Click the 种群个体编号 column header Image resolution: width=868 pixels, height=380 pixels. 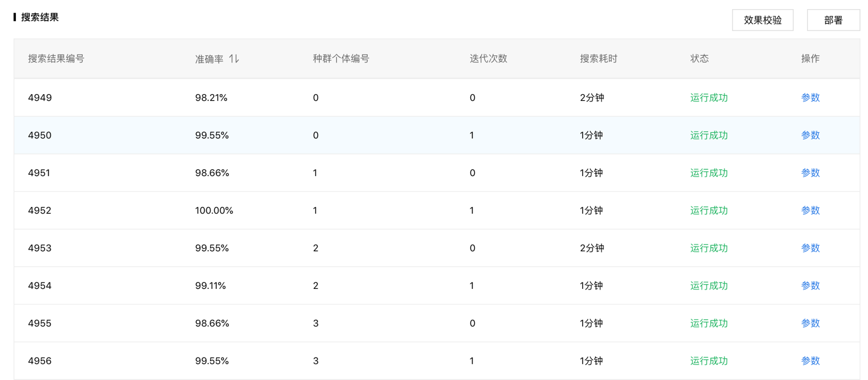click(341, 59)
